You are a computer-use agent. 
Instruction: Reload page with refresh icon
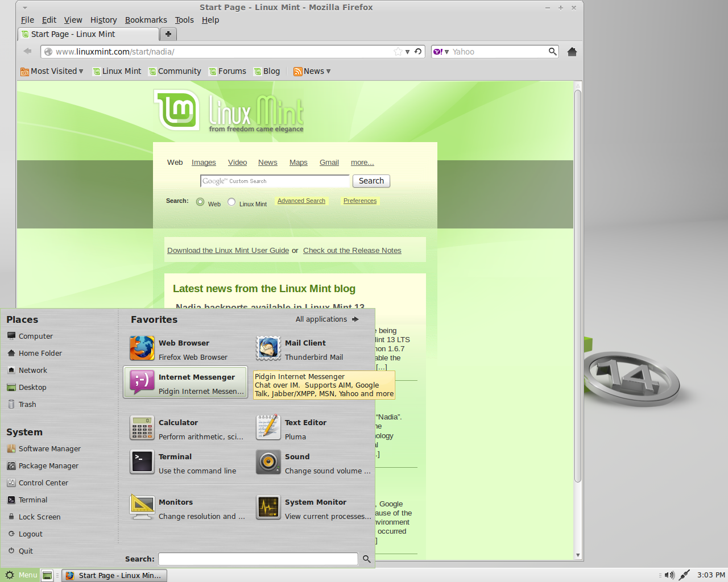click(x=418, y=52)
